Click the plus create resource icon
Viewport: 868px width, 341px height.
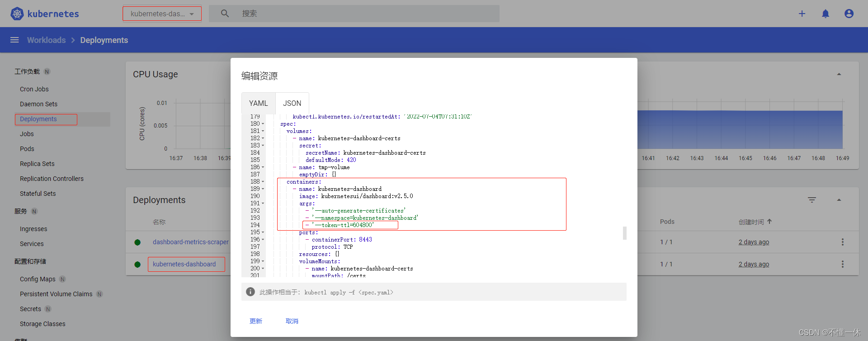(802, 14)
